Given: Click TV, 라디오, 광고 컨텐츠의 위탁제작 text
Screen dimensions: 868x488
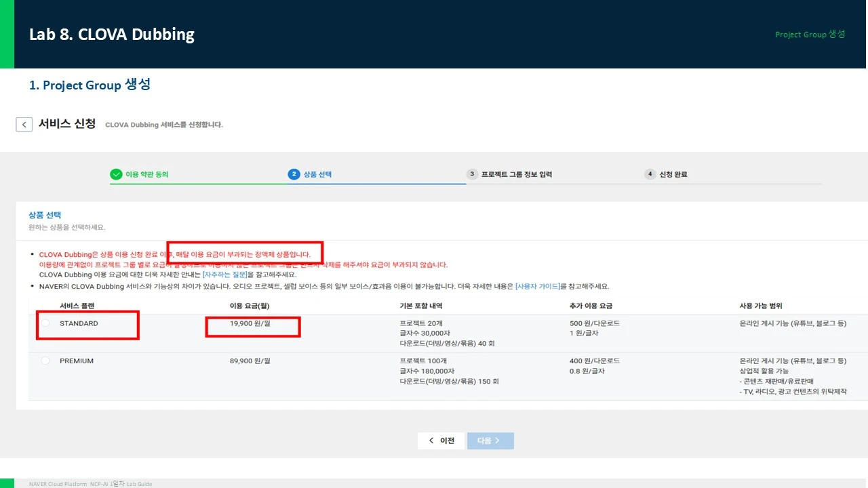Looking at the screenshot, I should coord(793,391).
